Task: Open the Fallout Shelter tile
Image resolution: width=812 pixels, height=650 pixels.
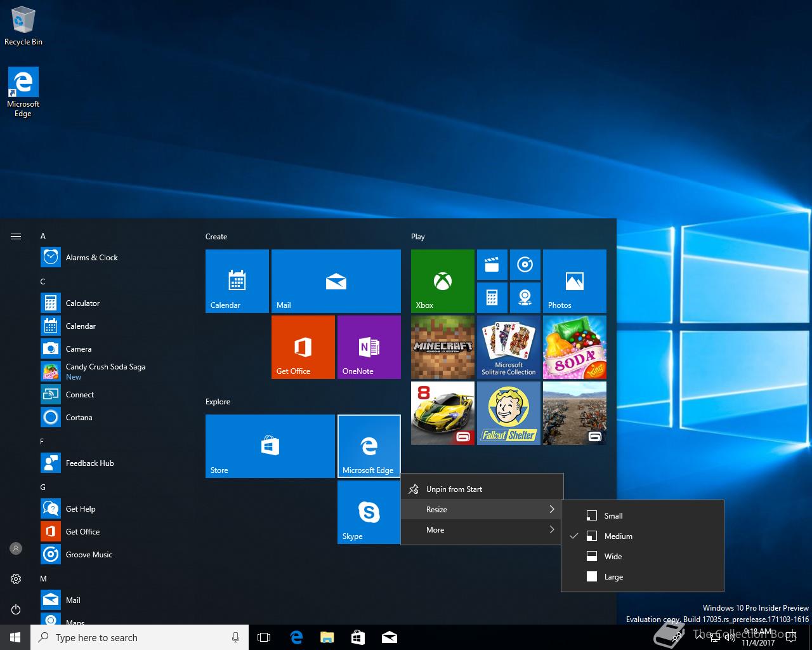Action: point(509,413)
